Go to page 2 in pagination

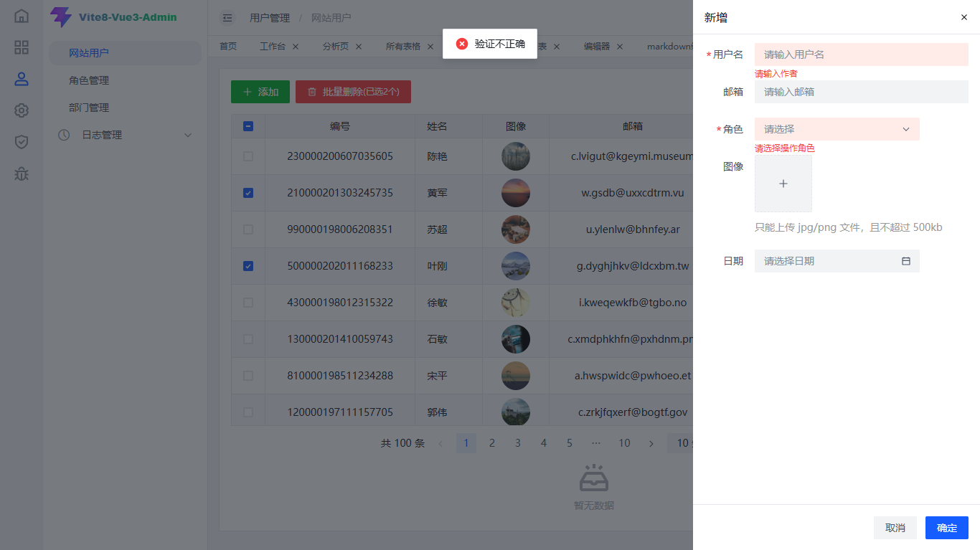coord(492,443)
